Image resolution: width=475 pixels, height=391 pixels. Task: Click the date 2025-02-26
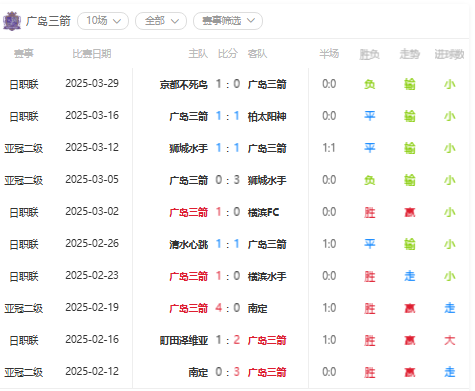pyautogui.click(x=92, y=243)
